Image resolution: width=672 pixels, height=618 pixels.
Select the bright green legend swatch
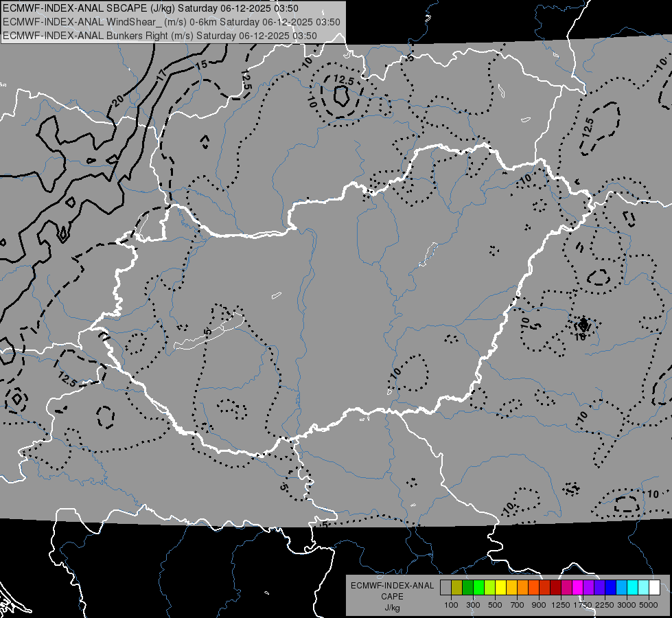pyautogui.click(x=478, y=588)
